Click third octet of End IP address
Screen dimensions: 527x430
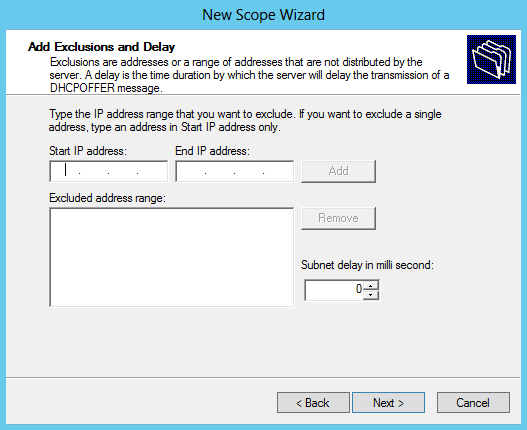pos(249,171)
